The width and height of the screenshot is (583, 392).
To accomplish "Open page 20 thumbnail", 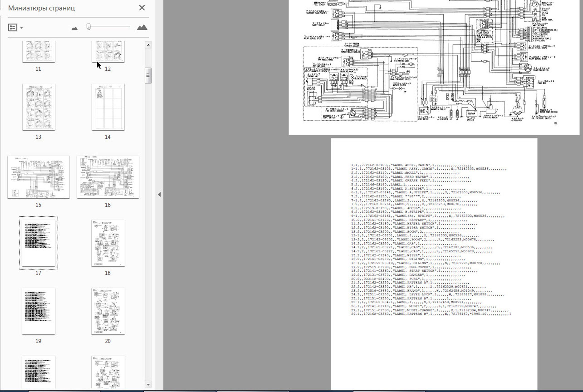I will click(108, 311).
